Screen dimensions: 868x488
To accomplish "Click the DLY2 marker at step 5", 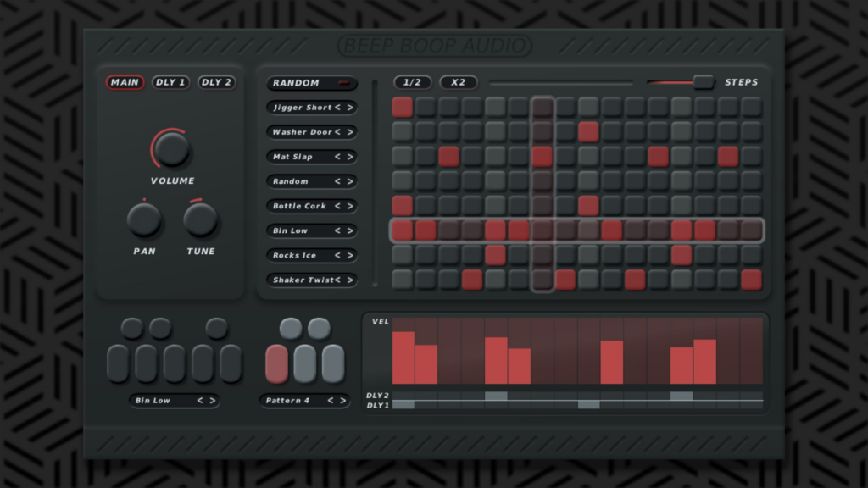I will (x=496, y=396).
